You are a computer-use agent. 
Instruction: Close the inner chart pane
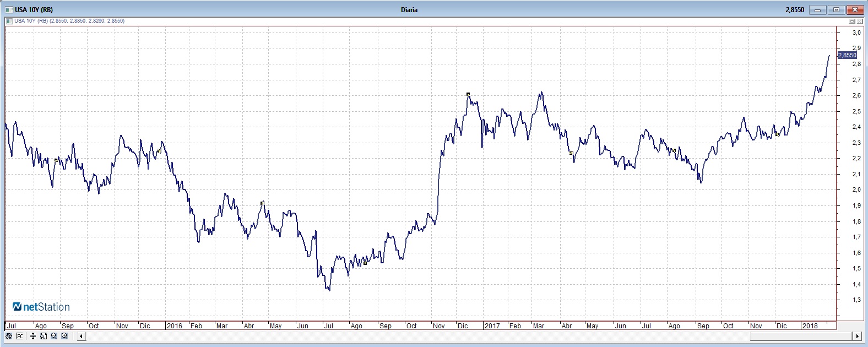[x=860, y=21]
